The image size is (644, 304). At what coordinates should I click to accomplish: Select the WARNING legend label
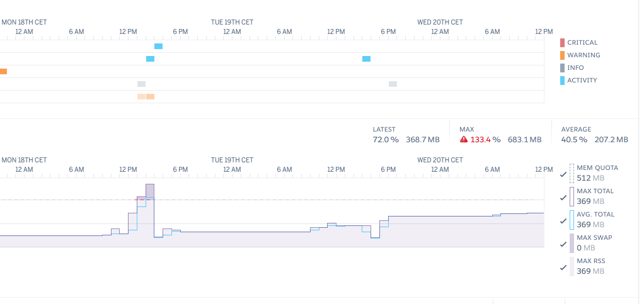click(584, 55)
